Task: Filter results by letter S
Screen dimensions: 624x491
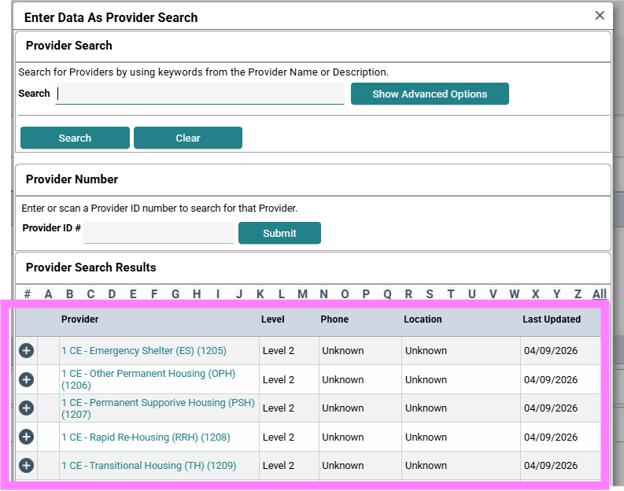Action: (x=429, y=294)
